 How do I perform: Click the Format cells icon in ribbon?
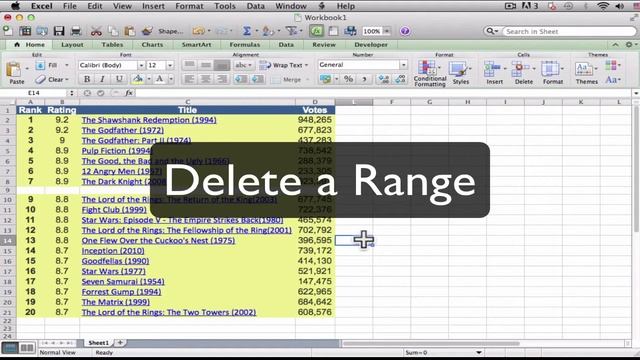click(x=550, y=69)
